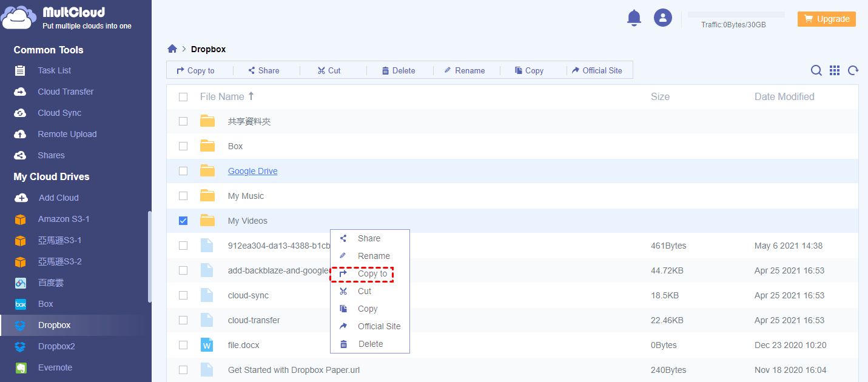The width and height of the screenshot is (868, 382).
Task: Click file.docx Word file icon
Action: coord(207,345)
